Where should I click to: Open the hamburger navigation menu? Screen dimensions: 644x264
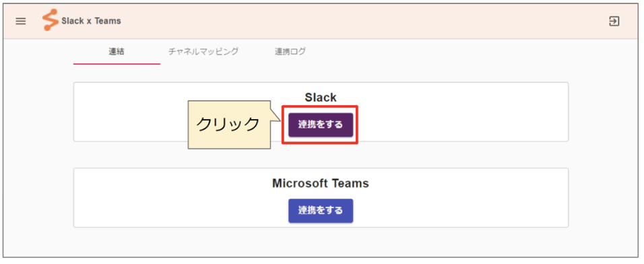click(20, 22)
